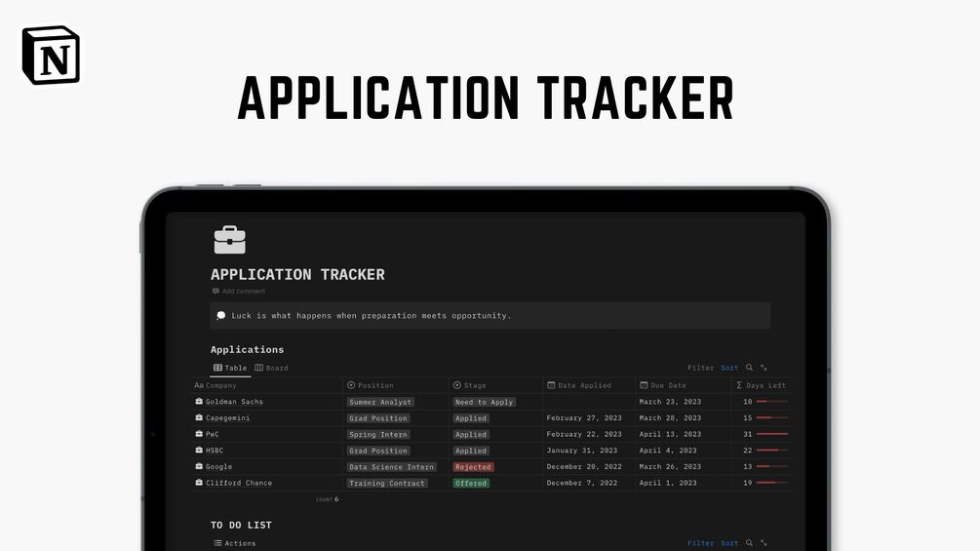Click briefcase icon beside Goldman Sachs
The height and width of the screenshot is (551, 980).
point(199,401)
